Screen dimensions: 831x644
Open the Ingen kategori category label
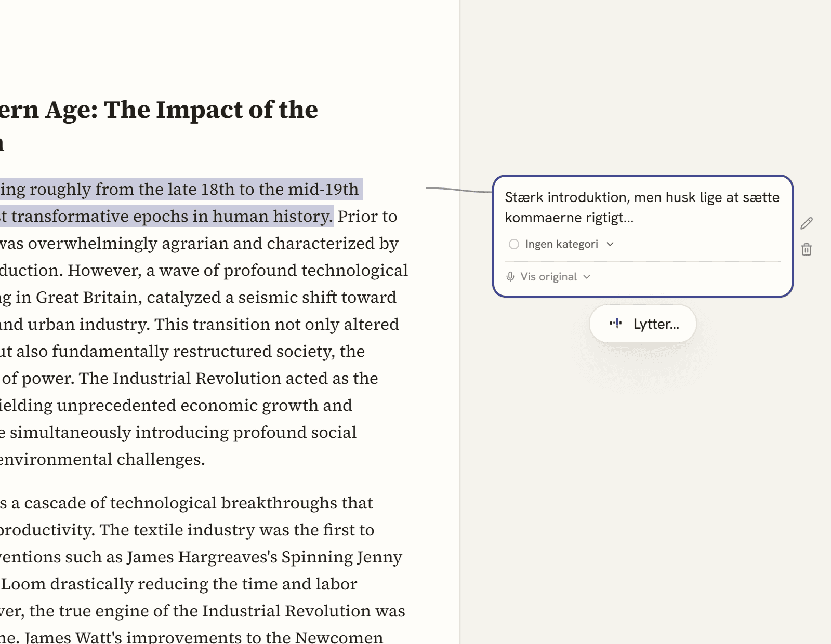562,244
